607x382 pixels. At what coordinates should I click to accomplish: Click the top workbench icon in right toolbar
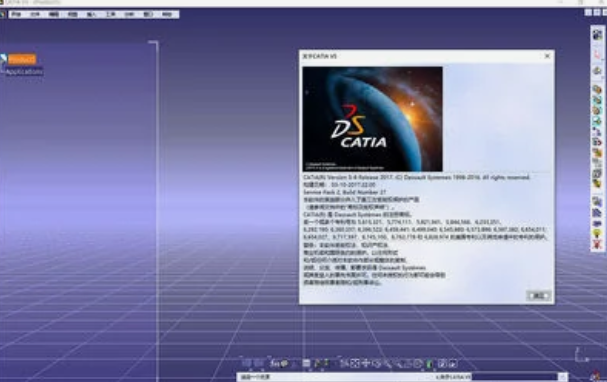[x=597, y=35]
